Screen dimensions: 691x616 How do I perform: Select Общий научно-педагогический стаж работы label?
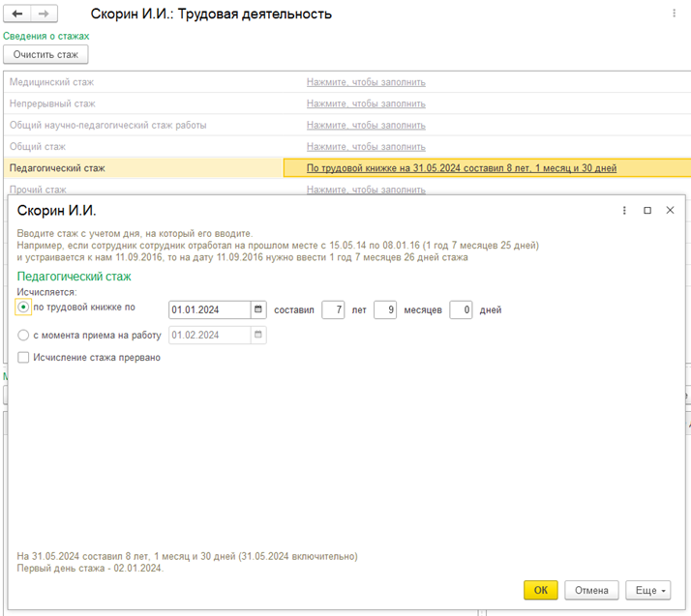point(108,125)
